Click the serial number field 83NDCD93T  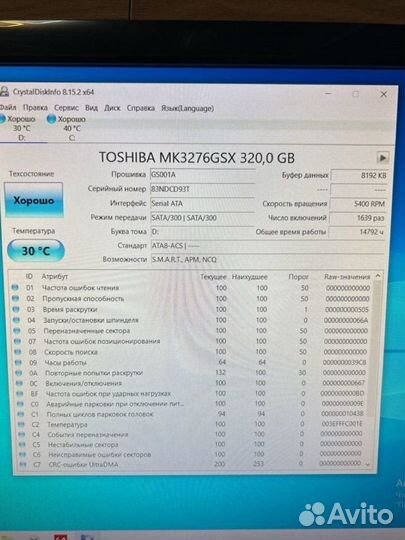tap(202, 189)
